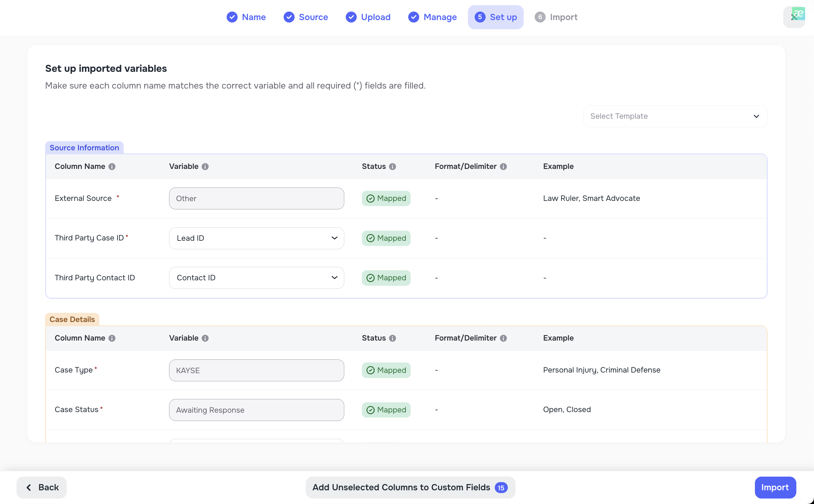Viewport: 814px width, 504px height.
Task: Click info icon beside Case Details Variable header
Action: 205,338
